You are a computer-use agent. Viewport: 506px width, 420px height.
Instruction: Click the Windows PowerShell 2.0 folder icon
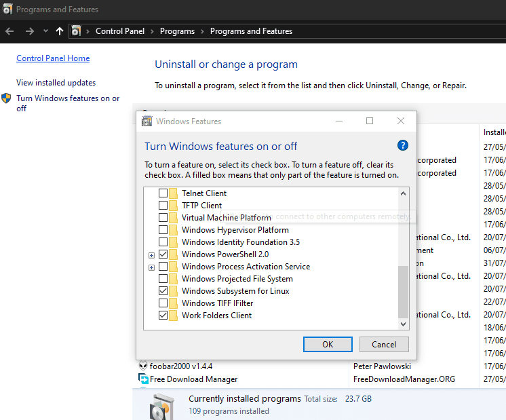(173, 254)
